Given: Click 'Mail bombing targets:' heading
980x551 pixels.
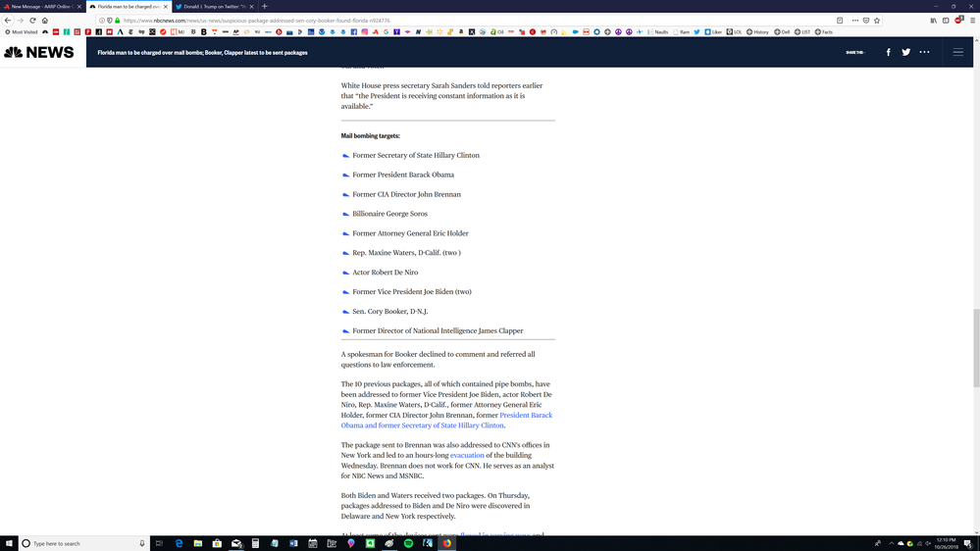Looking at the screenshot, I should pyautogui.click(x=370, y=135).
